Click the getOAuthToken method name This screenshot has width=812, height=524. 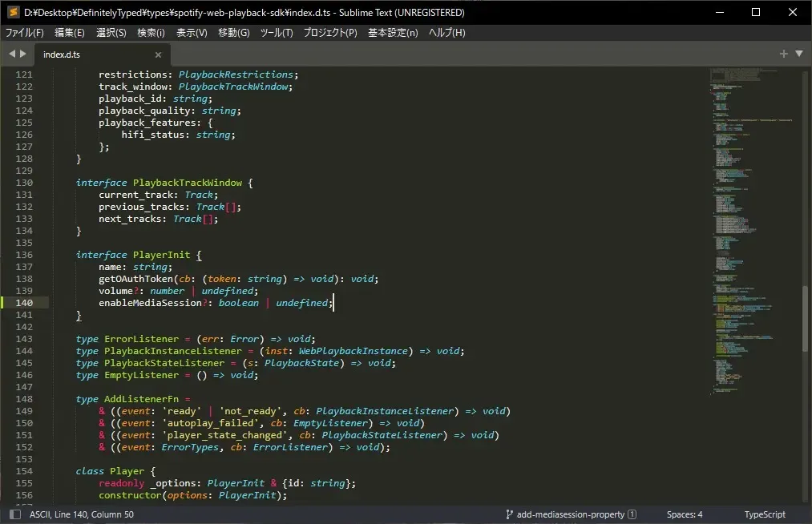pyautogui.click(x=135, y=279)
